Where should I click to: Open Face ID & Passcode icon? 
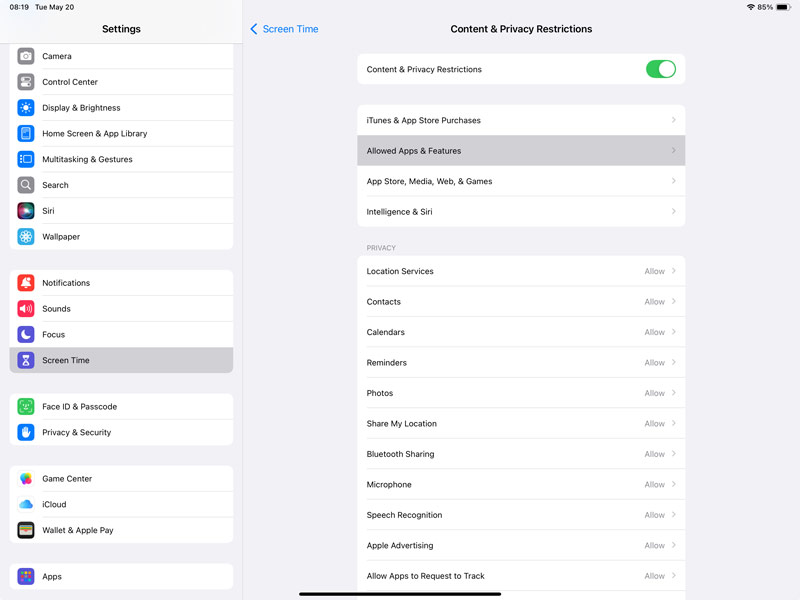coord(26,407)
